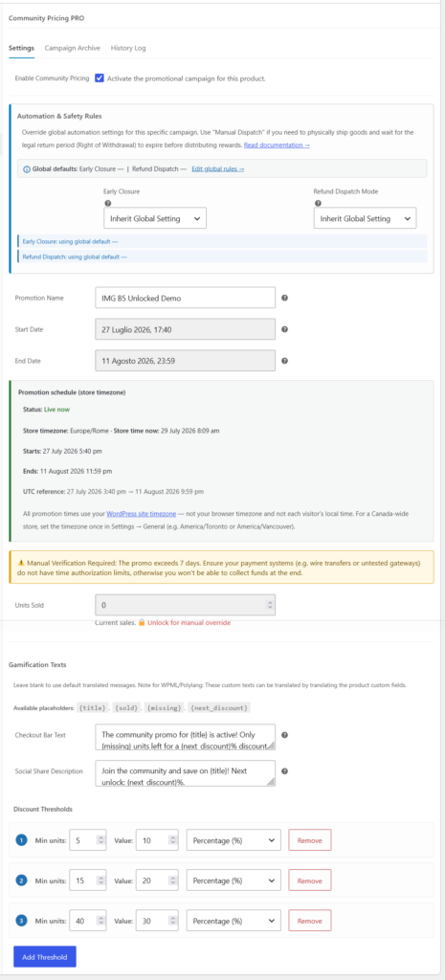Click the {next_discount} placeholder tag
This screenshot has height=980, width=445.
[221, 708]
